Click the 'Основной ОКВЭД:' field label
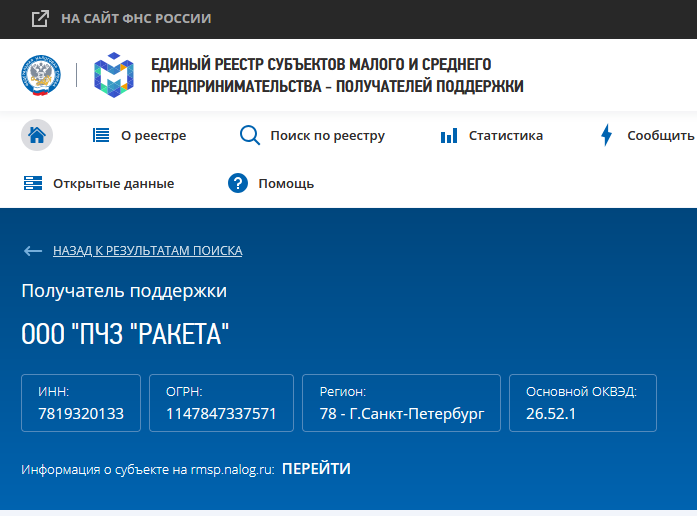The height and width of the screenshot is (516, 697). (x=581, y=392)
